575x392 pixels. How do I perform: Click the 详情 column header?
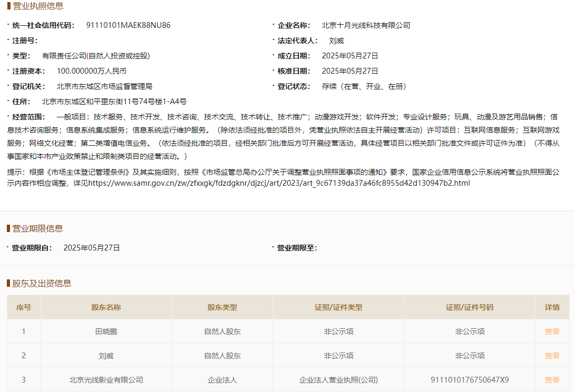[552, 307]
